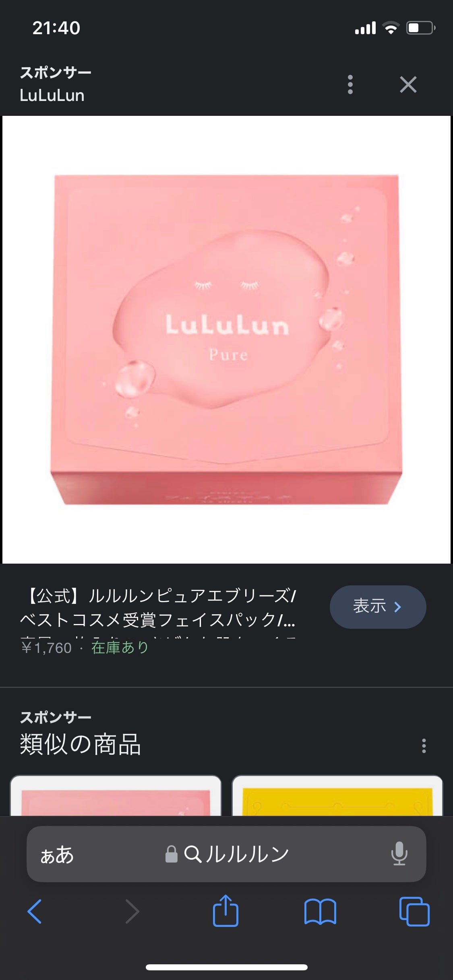Tap the ルルルン address bar search field
This screenshot has height=980, width=453.
(x=226, y=854)
